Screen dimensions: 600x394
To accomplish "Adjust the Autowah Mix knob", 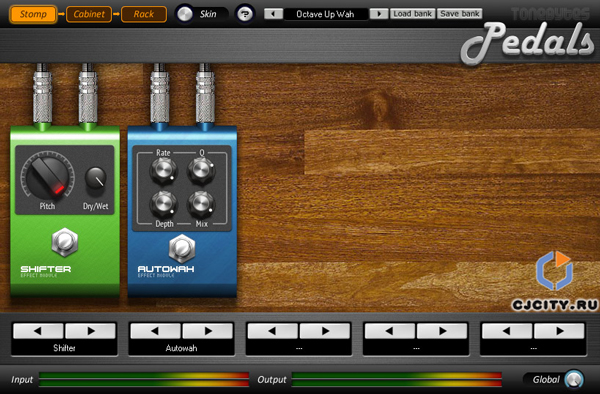I will click(201, 204).
